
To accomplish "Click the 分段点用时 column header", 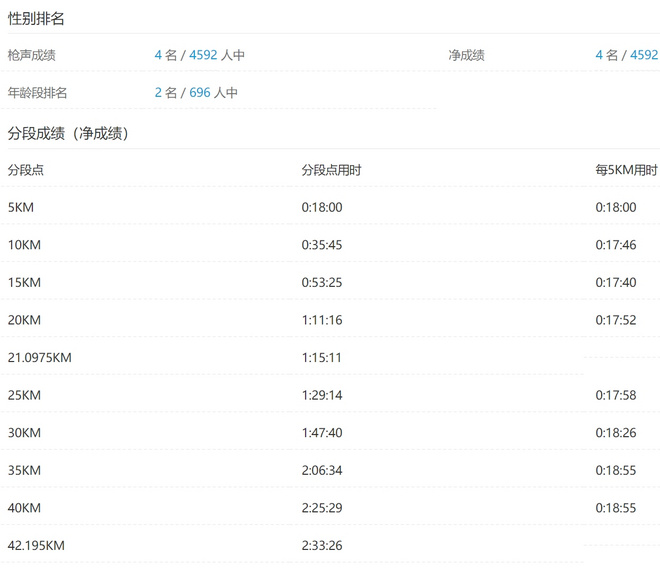I will point(331,170).
